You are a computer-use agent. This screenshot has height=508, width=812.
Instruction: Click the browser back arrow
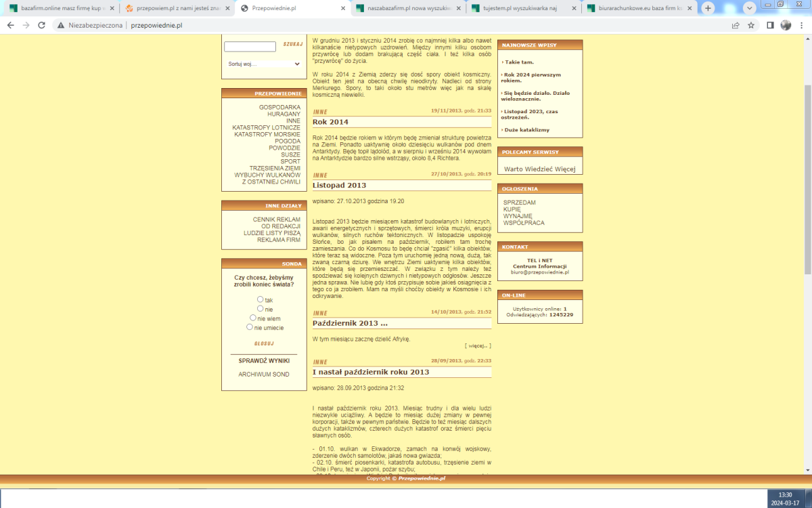pyautogui.click(x=10, y=25)
